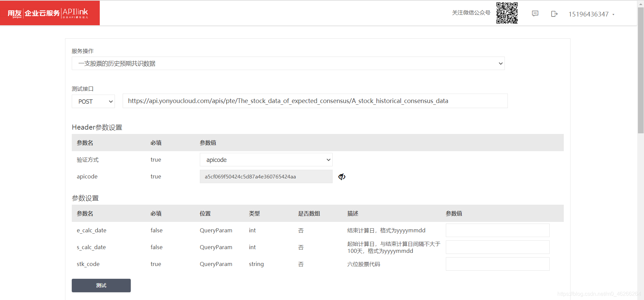The width and height of the screenshot is (644, 300).
Task: Click the 'Header参数设置' heading
Action: point(97,127)
